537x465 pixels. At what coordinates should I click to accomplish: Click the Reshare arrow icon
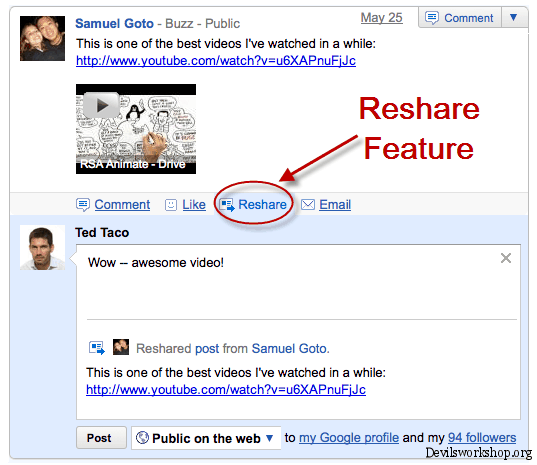click(227, 205)
